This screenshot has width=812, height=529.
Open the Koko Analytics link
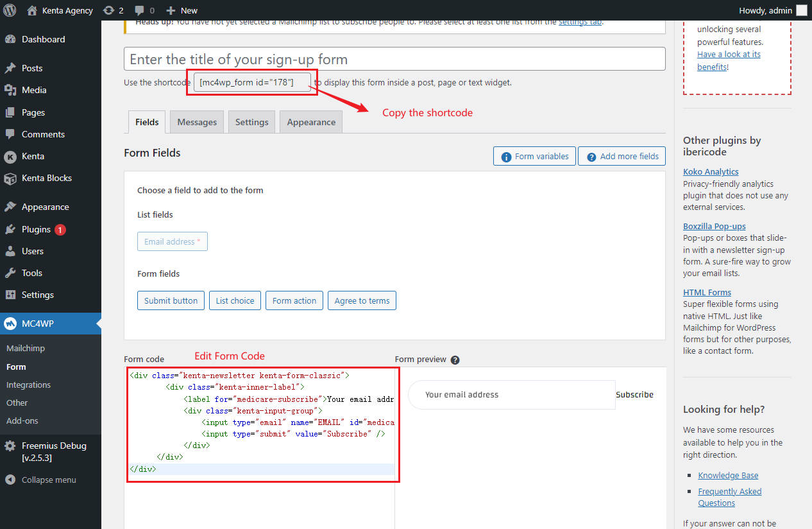click(x=711, y=171)
